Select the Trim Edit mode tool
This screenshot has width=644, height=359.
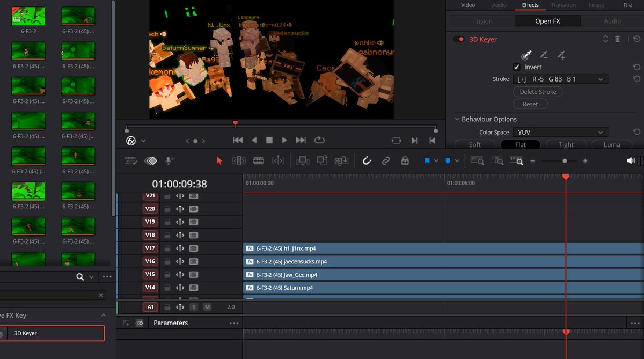coord(238,161)
